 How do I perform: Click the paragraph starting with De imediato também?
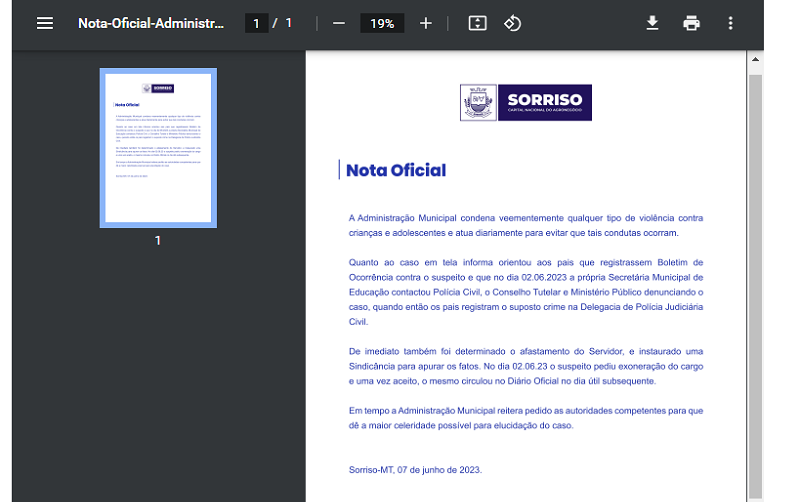526,366
